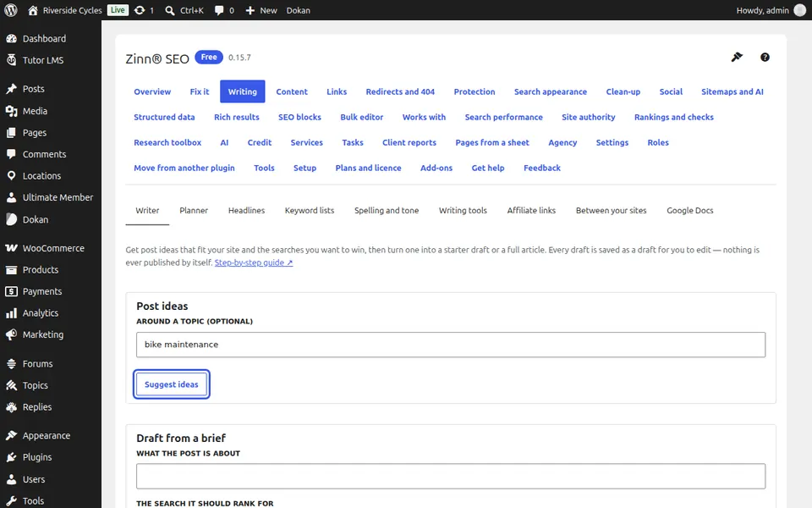
Task: Open the help question mark icon
Action: [x=765, y=57]
